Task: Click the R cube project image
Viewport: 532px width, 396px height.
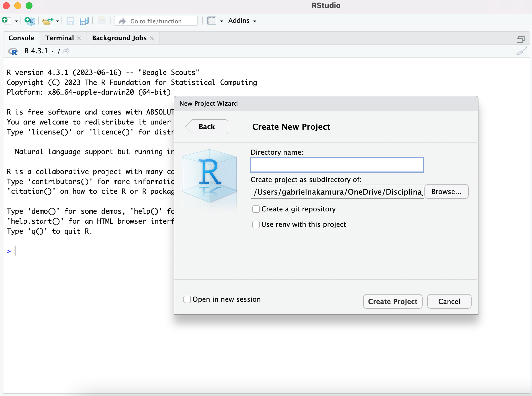Action: click(209, 177)
